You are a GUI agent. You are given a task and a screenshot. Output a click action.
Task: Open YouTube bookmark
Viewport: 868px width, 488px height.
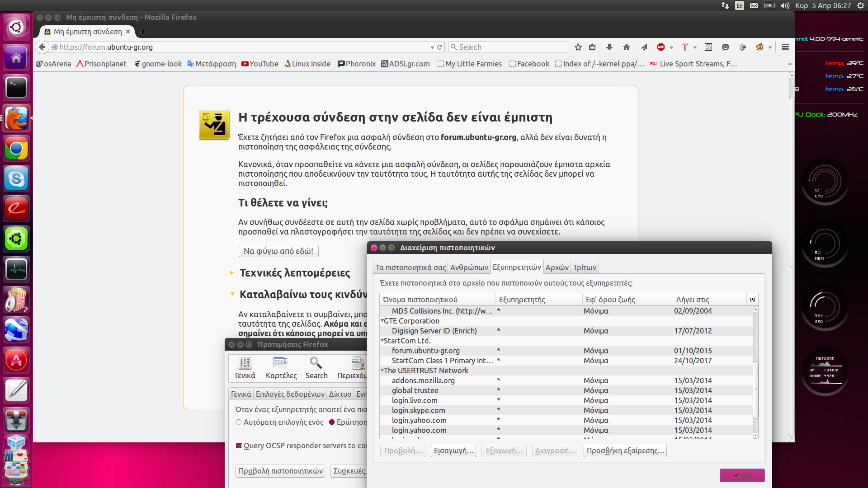260,64
